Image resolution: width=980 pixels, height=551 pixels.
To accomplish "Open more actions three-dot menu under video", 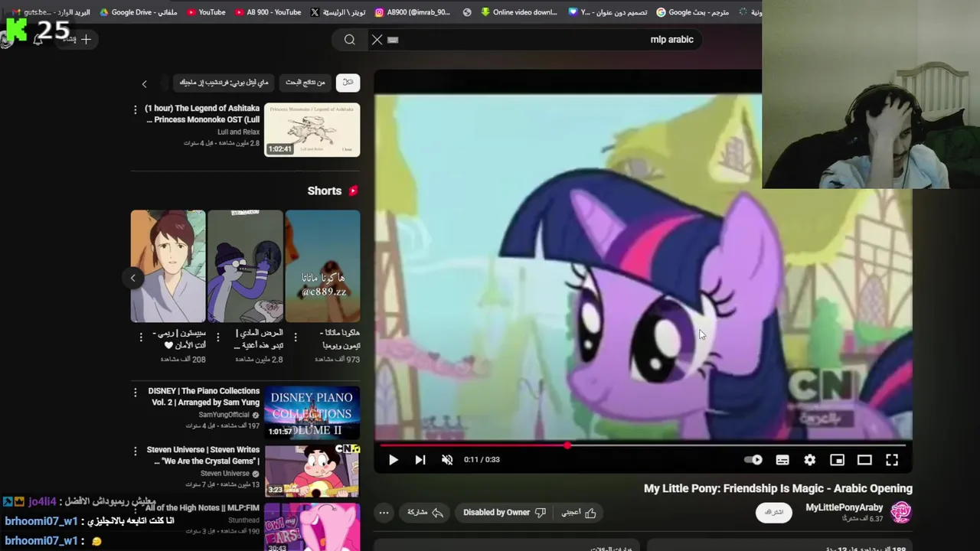I will [x=384, y=513].
